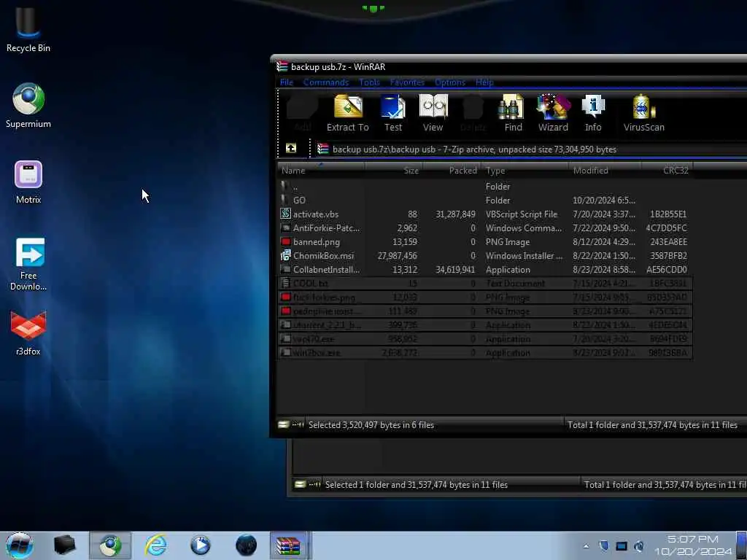Click the size value 27,987,456
Screen dimensions: 747x560
coord(397,255)
